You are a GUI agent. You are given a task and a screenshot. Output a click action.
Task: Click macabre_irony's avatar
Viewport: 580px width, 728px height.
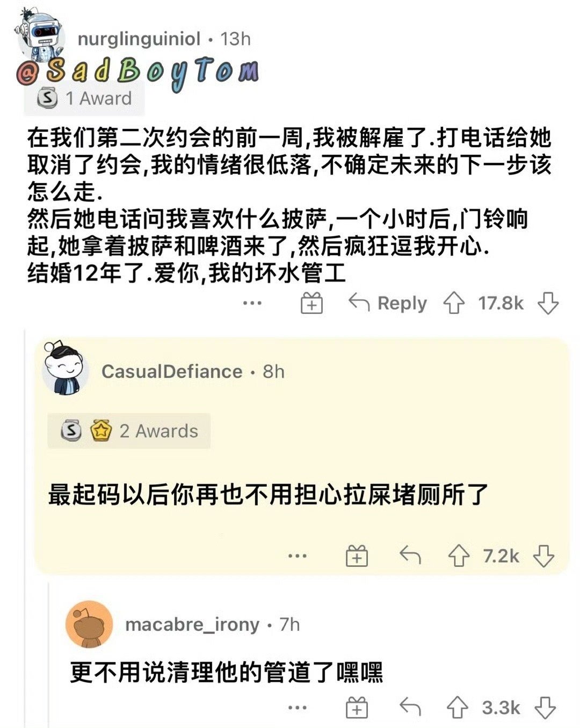point(89,625)
